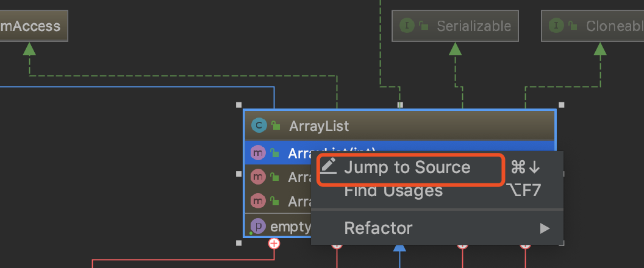The height and width of the screenshot is (268, 644).
Task: Click the second red method icon row
Action: point(258,202)
